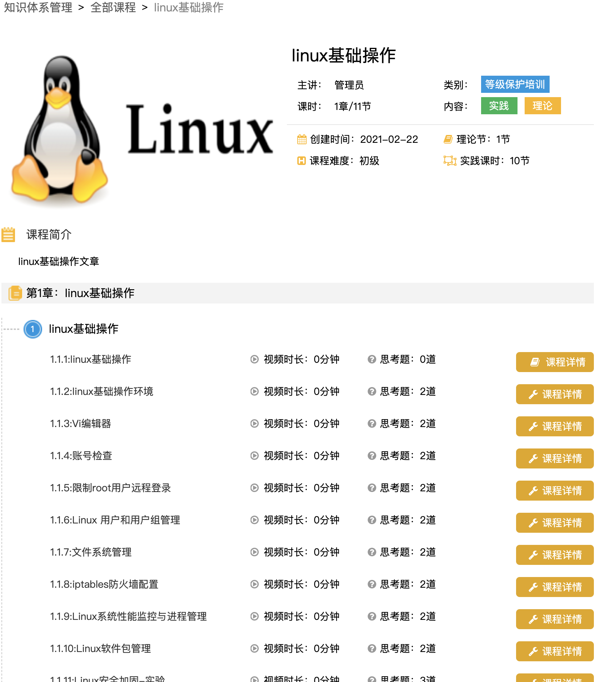
Task: Open 课程详情 for 1.1.1 linux基础操作
Action: point(554,362)
